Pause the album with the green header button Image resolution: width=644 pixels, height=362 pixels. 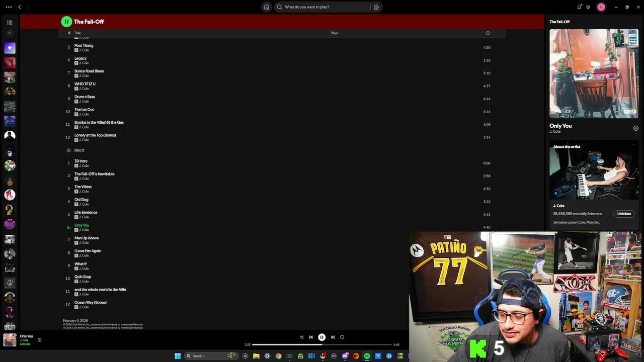coord(66,22)
